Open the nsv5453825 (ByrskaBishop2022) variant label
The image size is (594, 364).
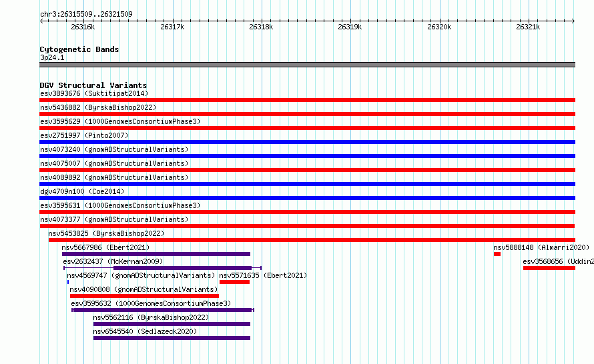click(106, 233)
